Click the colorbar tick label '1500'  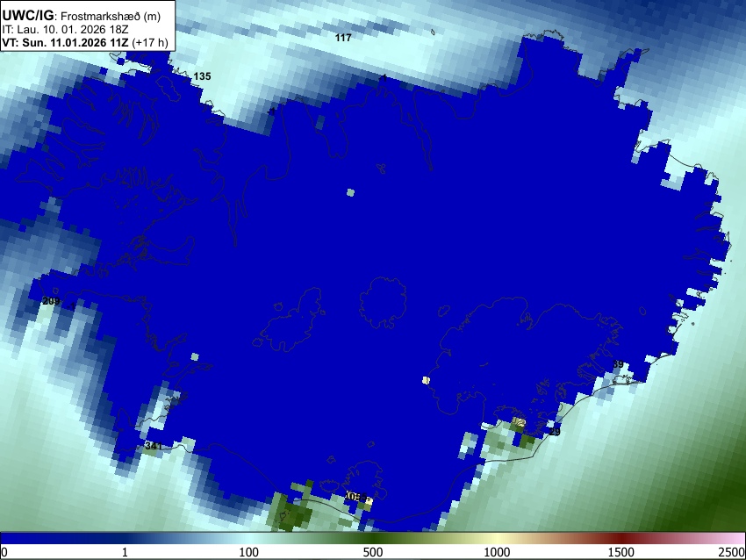tap(621, 552)
